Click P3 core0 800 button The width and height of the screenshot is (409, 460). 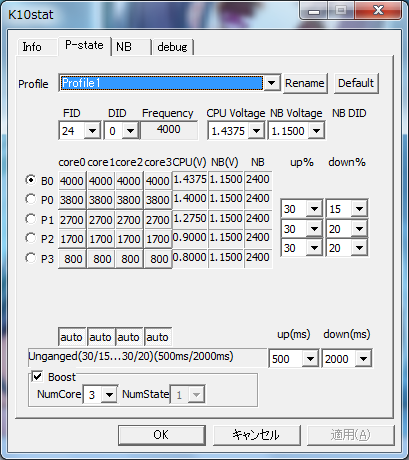coord(72,259)
